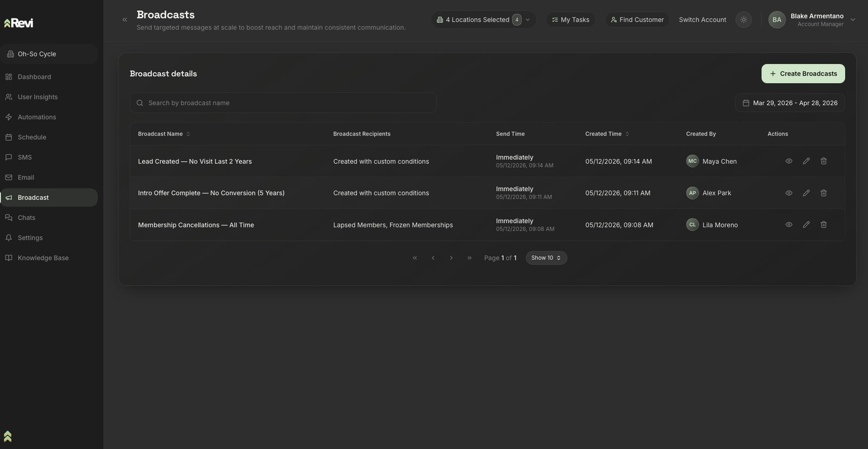This screenshot has height=449, width=868.
Task: Go to previous page arrow
Action: click(x=433, y=258)
